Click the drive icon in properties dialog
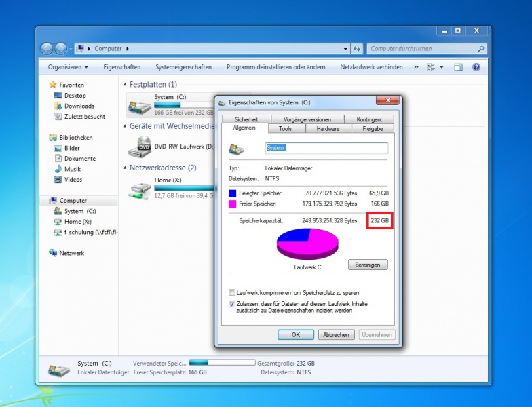 (x=236, y=149)
